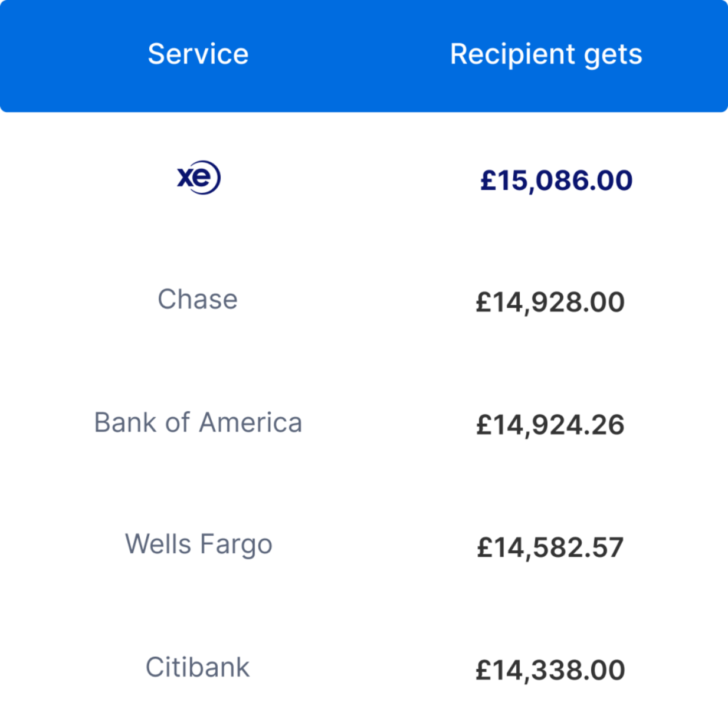The width and height of the screenshot is (728, 725).
Task: Click the word America in Bank of America
Action: coord(251,422)
